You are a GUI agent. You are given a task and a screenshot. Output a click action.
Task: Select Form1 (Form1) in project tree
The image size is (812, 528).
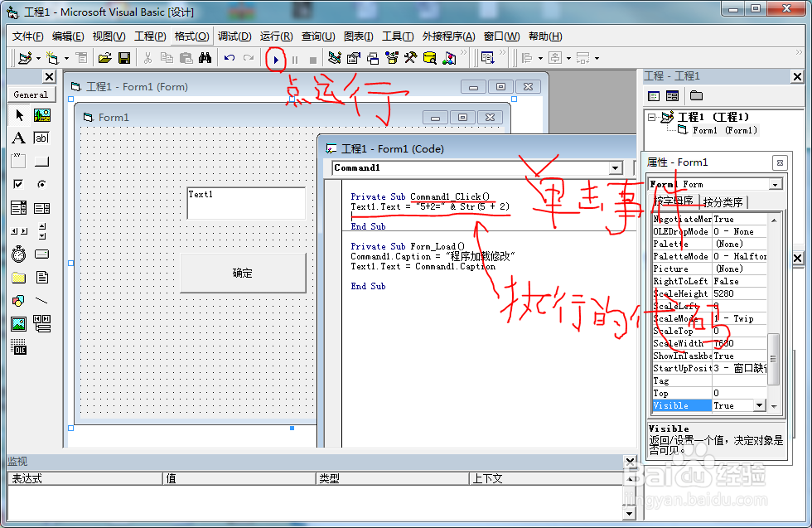pyautogui.click(x=724, y=130)
